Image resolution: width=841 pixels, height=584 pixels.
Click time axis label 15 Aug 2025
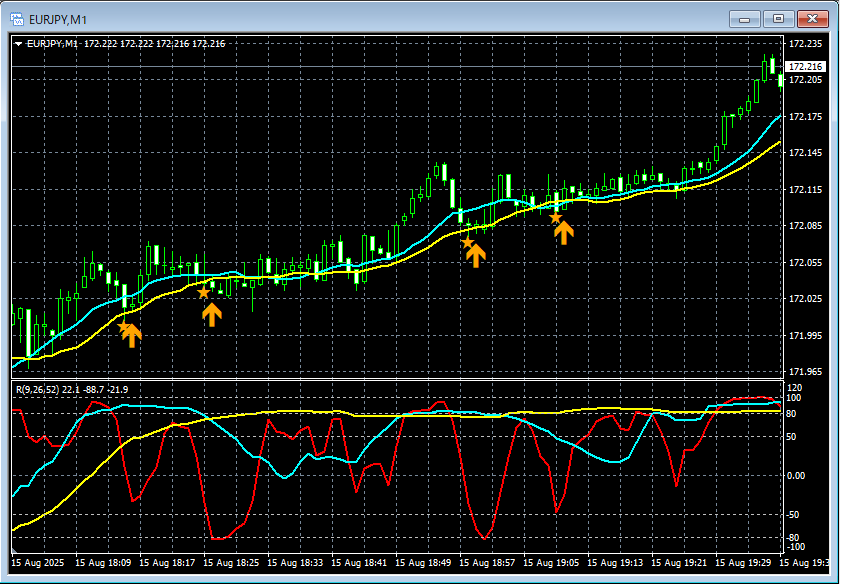[x=38, y=563]
